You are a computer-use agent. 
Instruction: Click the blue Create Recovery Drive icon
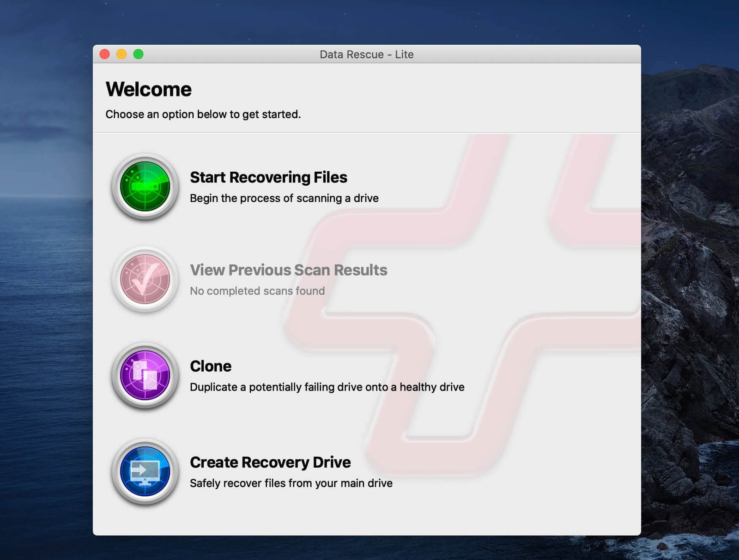[x=145, y=471]
